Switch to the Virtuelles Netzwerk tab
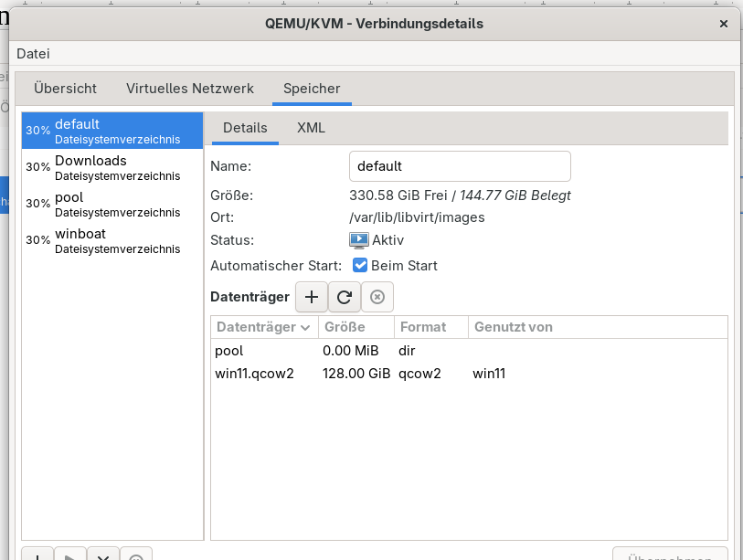Screen dimensions: 743x560 pyautogui.click(x=190, y=89)
